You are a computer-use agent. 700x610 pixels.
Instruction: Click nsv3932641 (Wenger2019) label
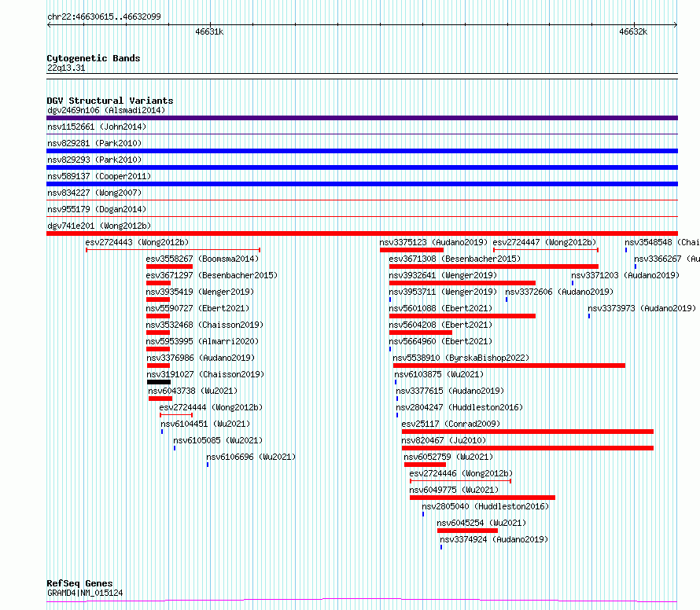443,275
